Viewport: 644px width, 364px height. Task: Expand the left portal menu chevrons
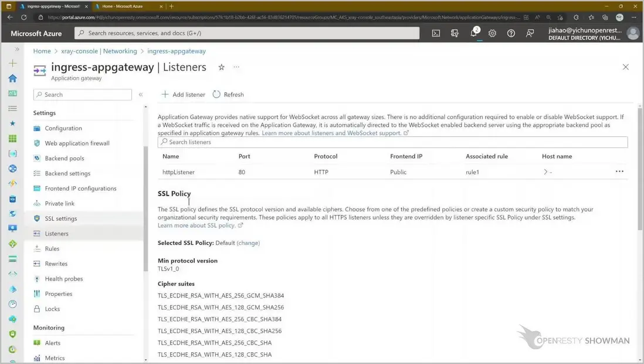[17, 49]
